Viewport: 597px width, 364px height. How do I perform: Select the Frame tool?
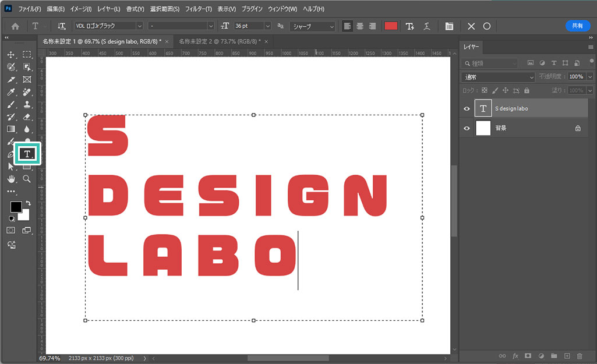(x=27, y=80)
